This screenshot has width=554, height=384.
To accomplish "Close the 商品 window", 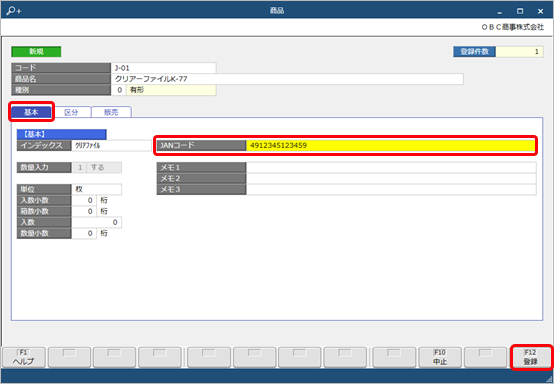I will click(x=541, y=11).
